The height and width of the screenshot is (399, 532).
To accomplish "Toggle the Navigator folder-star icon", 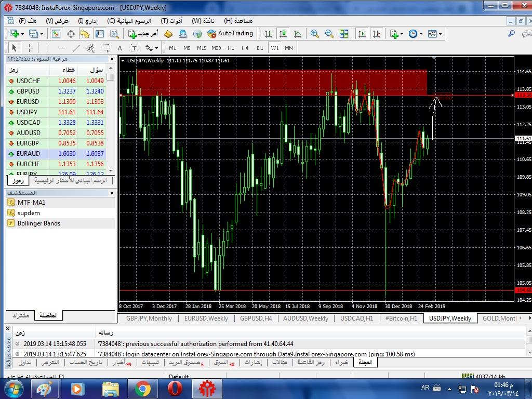I will coord(85,34).
